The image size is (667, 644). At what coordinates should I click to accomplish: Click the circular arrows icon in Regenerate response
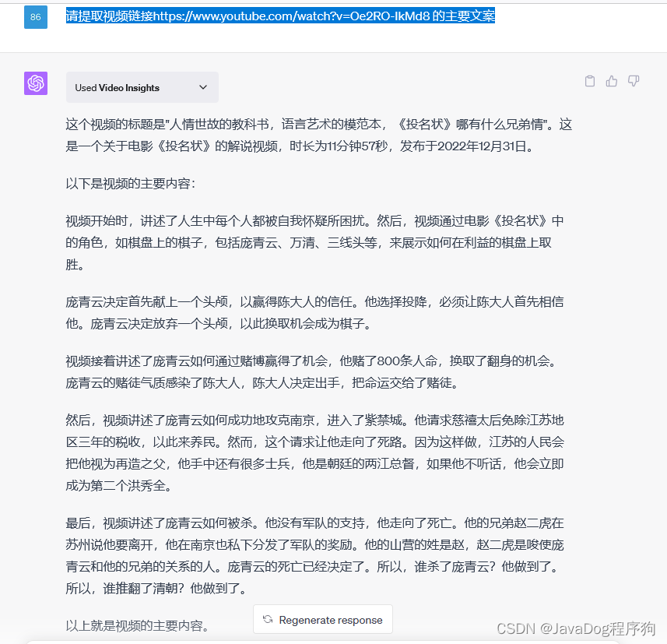pos(268,619)
